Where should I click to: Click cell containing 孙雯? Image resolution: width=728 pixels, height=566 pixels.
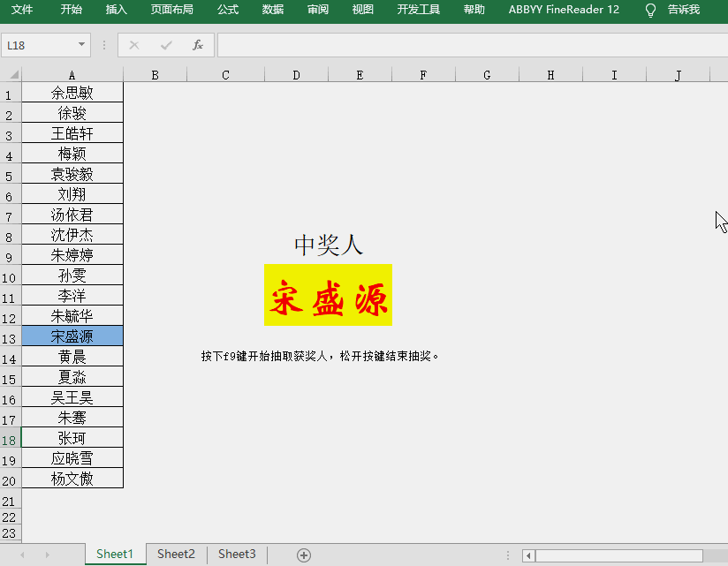(72, 275)
